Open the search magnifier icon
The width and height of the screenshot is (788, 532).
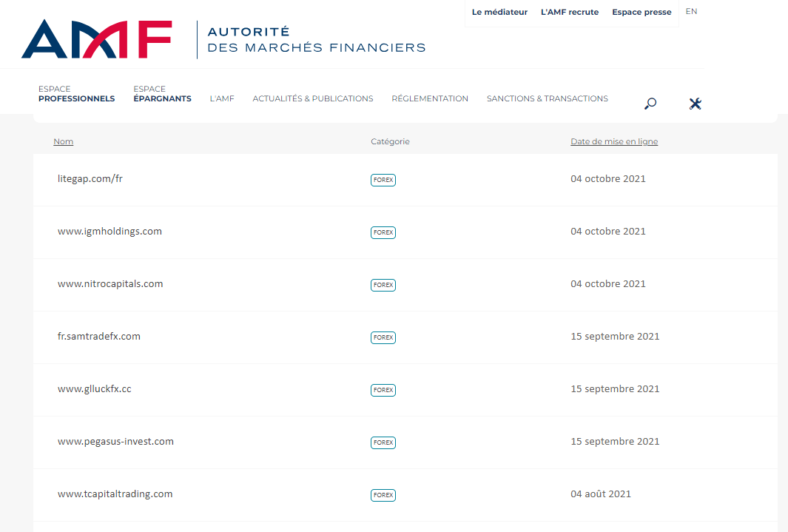click(650, 104)
